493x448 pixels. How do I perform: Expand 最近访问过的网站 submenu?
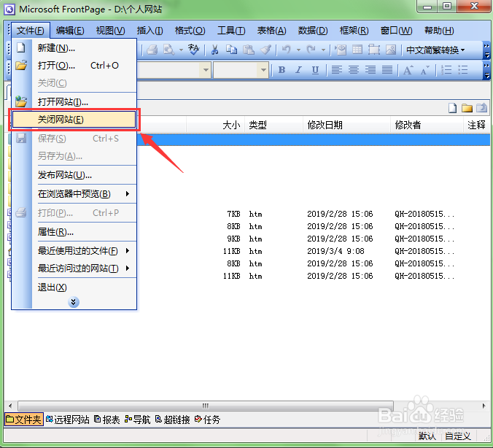click(x=127, y=268)
